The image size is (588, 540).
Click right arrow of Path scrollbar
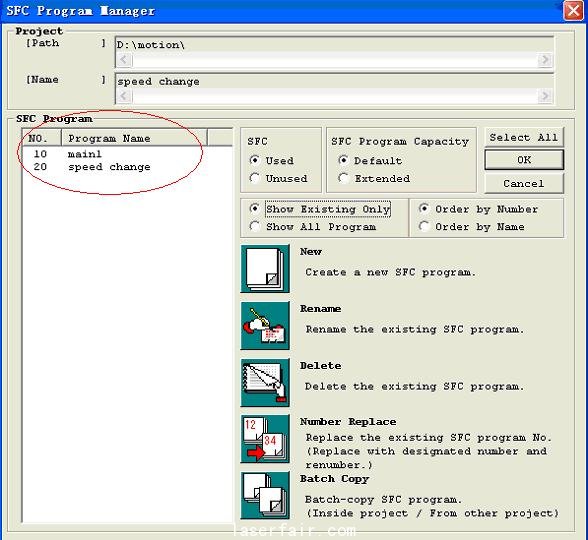pos(545,60)
